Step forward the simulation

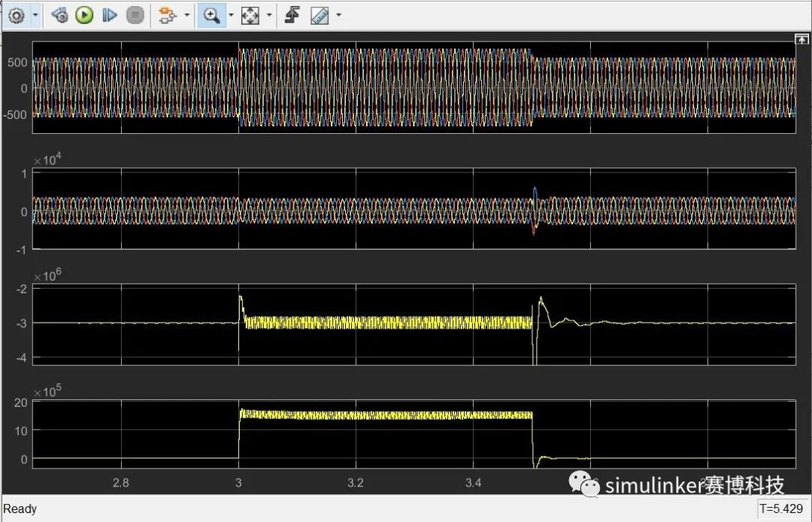point(109,16)
